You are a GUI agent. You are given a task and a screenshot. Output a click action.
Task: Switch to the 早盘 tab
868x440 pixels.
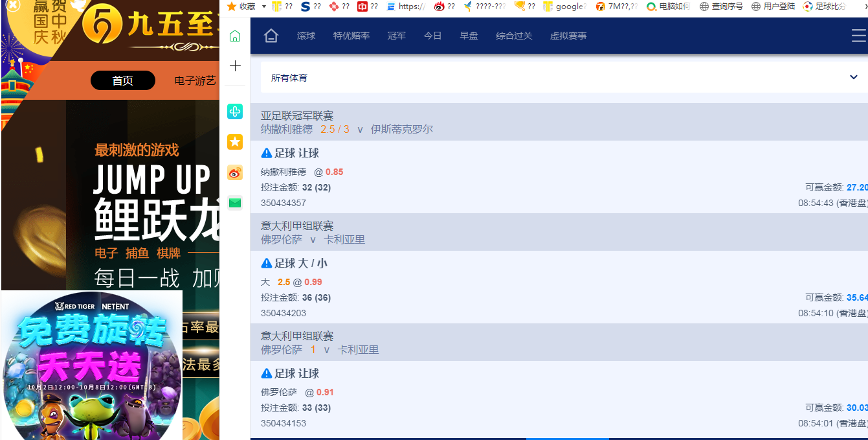pyautogui.click(x=469, y=36)
